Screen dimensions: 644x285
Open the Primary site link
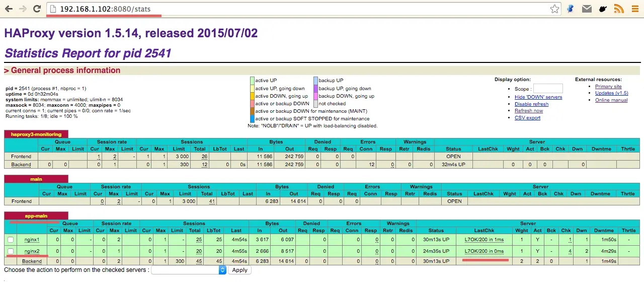[608, 87]
